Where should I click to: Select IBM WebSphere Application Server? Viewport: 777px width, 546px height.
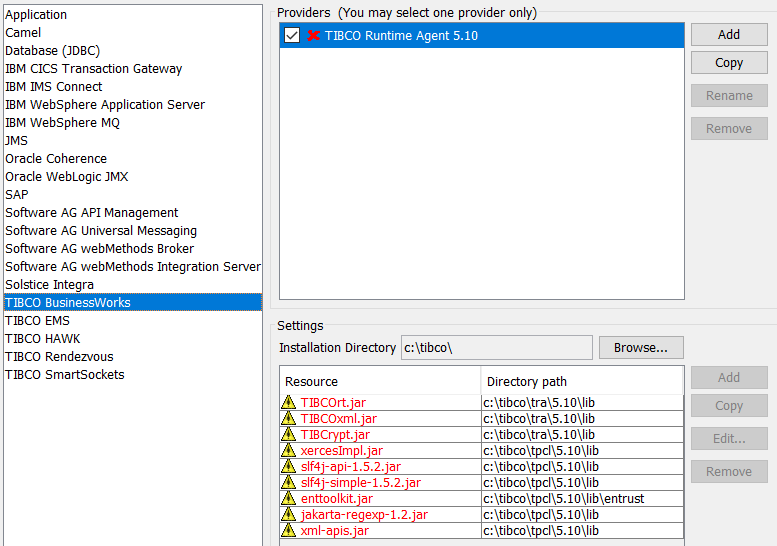coord(133,105)
